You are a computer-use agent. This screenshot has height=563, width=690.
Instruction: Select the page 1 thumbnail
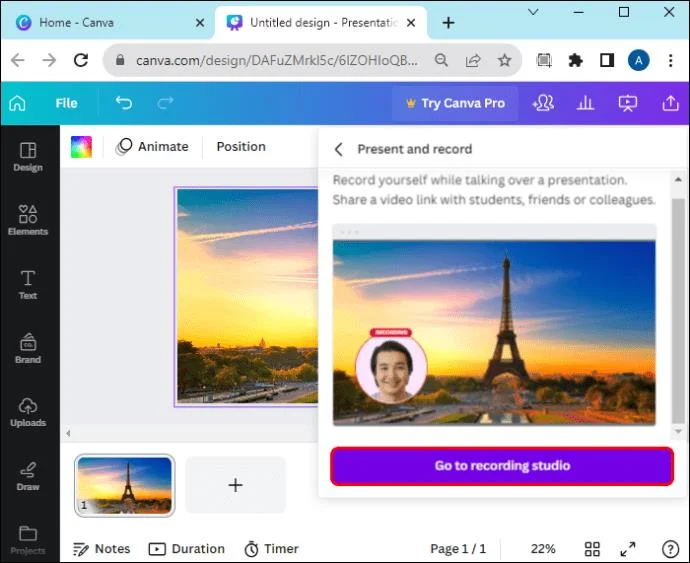(x=125, y=485)
